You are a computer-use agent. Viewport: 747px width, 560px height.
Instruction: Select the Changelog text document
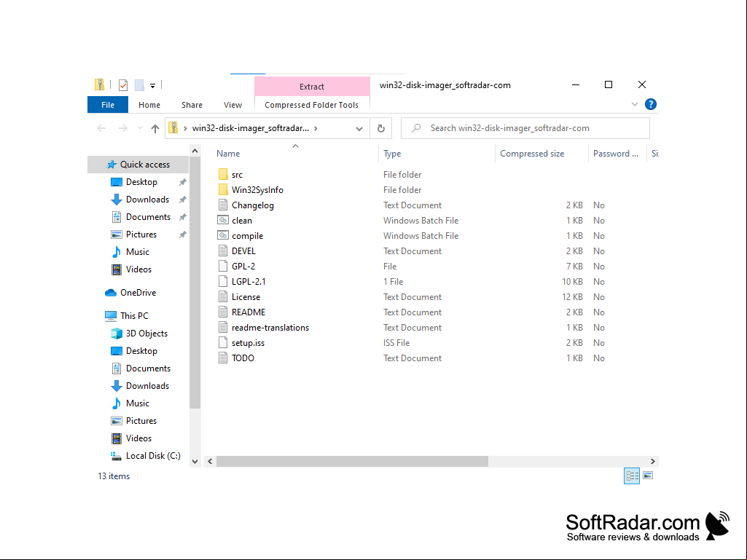pyautogui.click(x=252, y=205)
